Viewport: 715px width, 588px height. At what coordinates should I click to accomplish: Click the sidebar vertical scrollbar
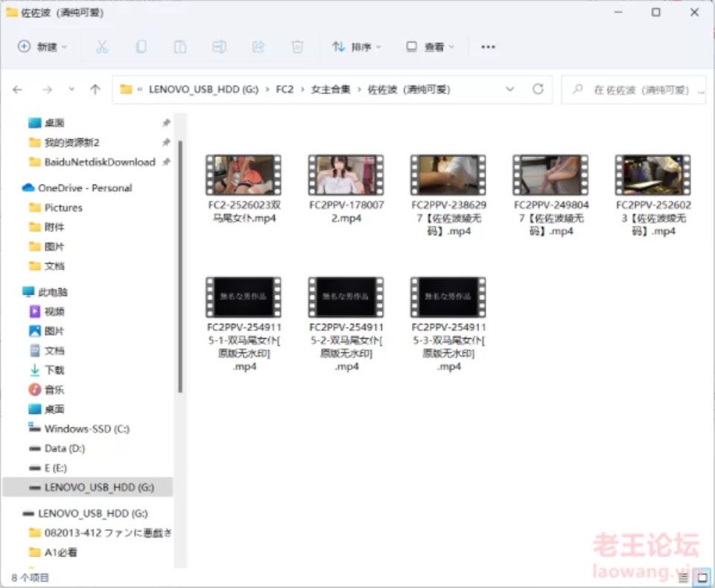pos(180,266)
